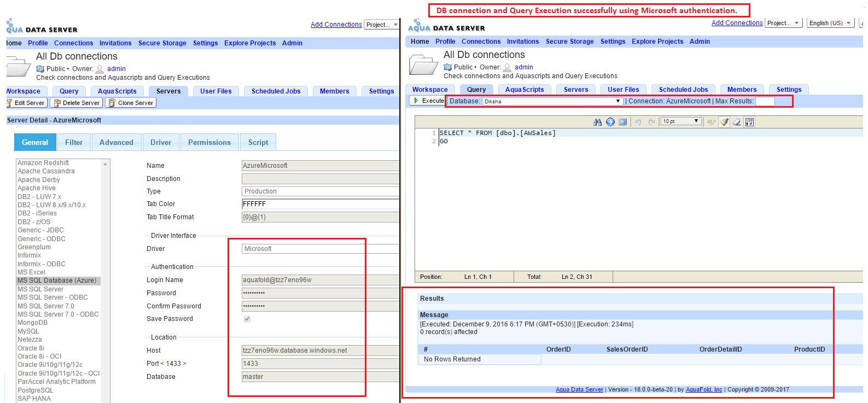Switch to the General server detail tab
The height and width of the screenshot is (403, 868).
(x=35, y=142)
